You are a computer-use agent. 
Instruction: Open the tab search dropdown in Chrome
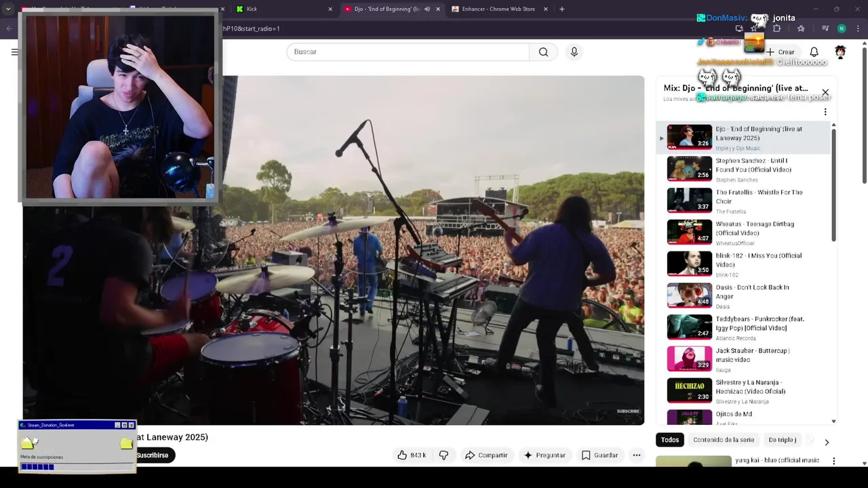[8, 9]
